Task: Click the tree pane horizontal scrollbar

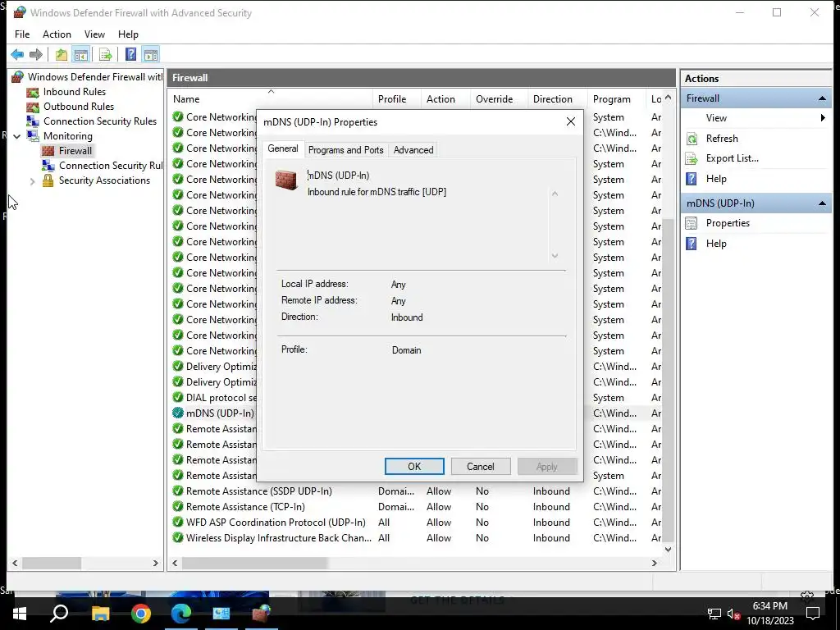Action: tap(52, 564)
